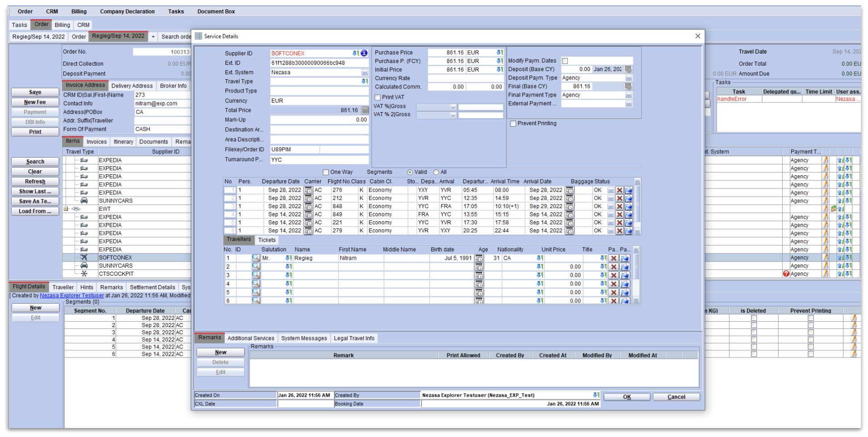Click SUNNYCARS car icon below SOFTCONEX row
This screenshot has height=437, width=868.
83,266
